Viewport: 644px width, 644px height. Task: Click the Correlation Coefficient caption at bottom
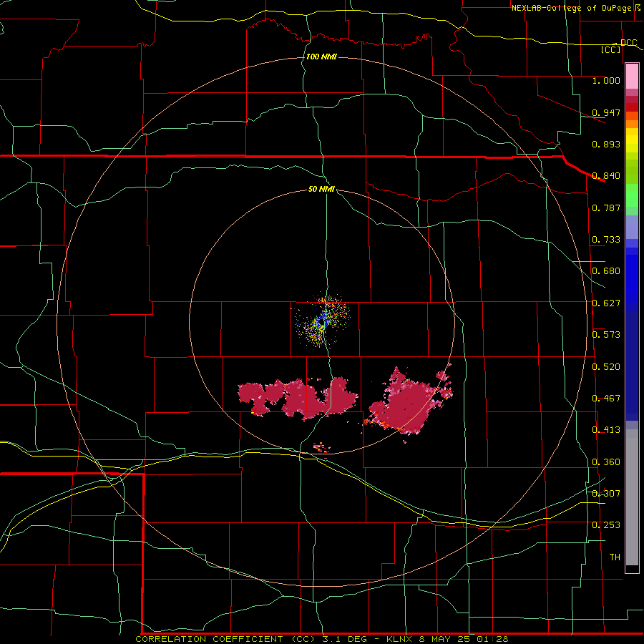click(322, 639)
